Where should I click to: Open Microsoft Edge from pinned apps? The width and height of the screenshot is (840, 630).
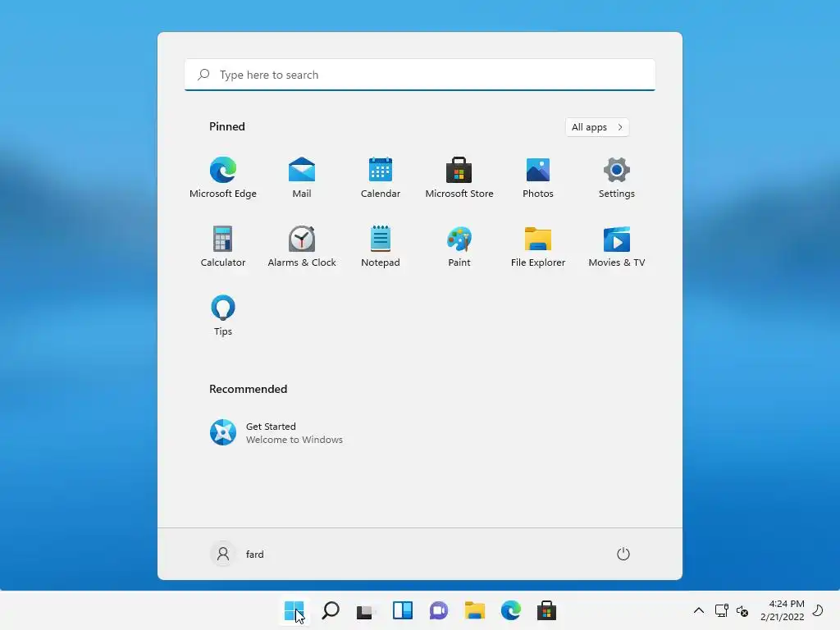(223, 178)
